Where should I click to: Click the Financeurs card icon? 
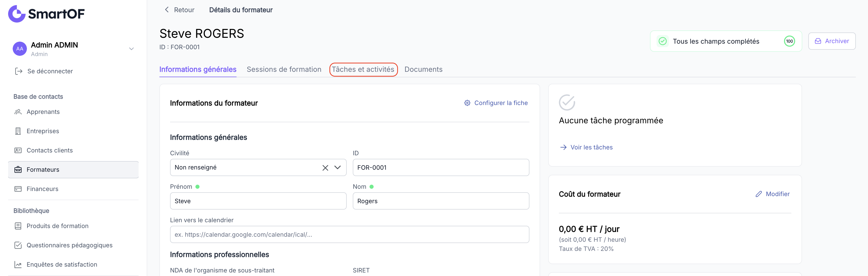(18, 189)
